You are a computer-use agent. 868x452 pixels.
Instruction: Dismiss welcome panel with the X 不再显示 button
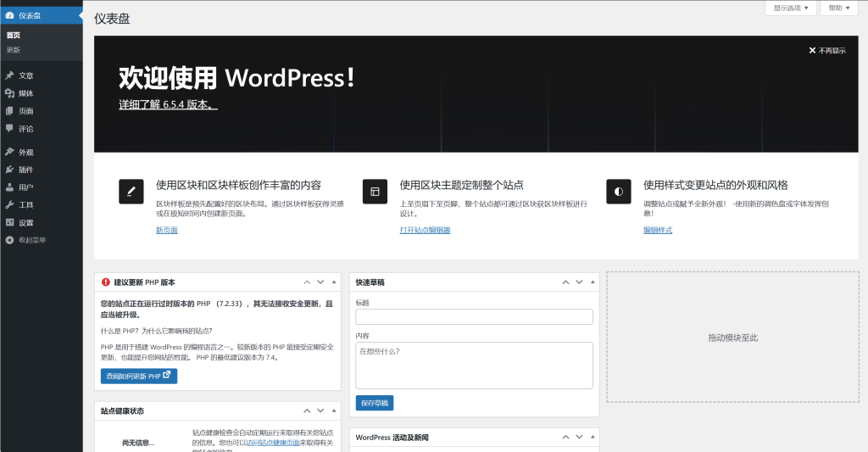pos(827,50)
